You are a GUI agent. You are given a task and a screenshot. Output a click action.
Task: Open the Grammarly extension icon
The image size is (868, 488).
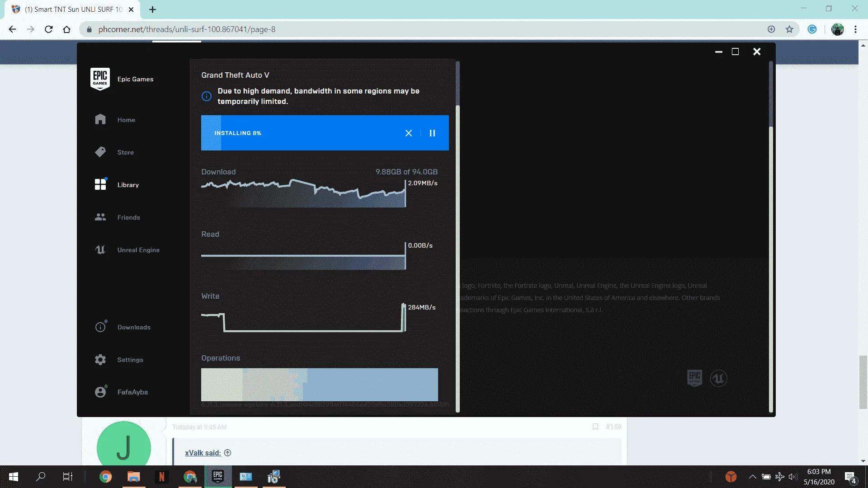point(812,29)
